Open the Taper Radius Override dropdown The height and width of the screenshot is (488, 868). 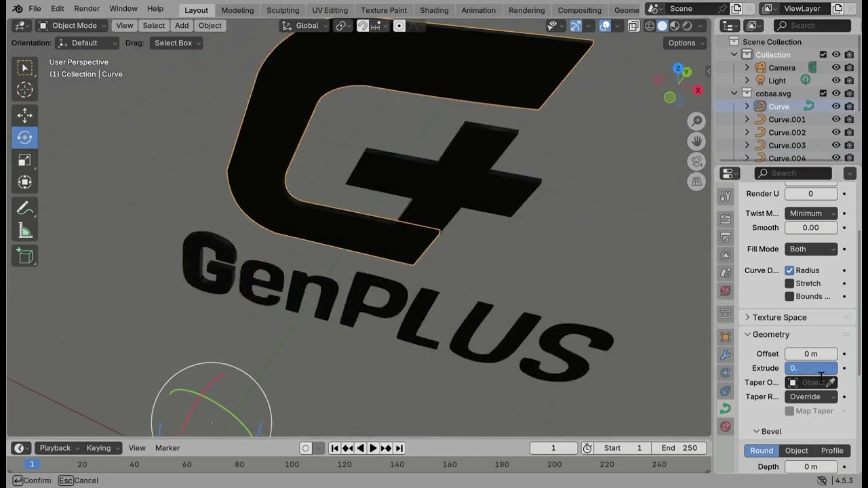click(811, 396)
